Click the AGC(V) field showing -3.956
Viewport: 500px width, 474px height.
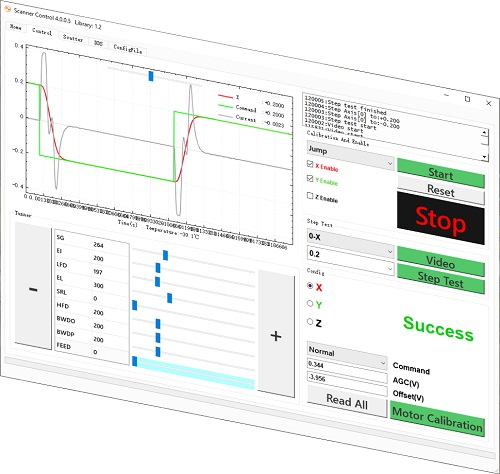[x=347, y=384]
